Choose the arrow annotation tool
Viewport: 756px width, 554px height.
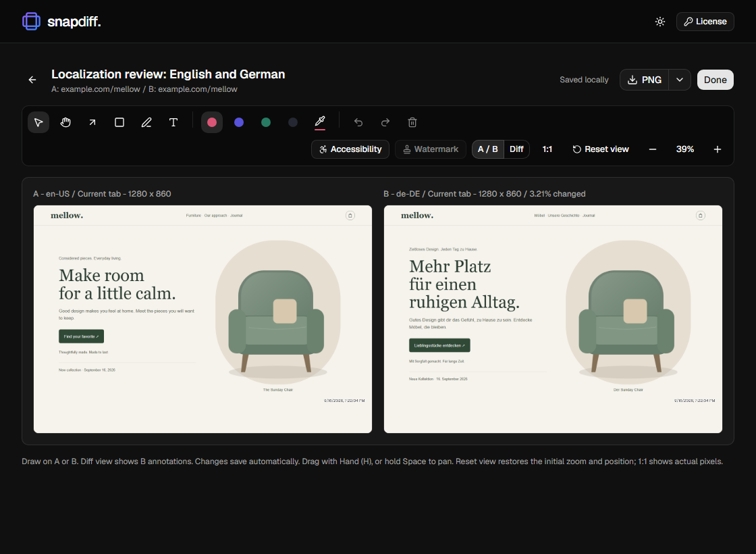click(x=92, y=122)
